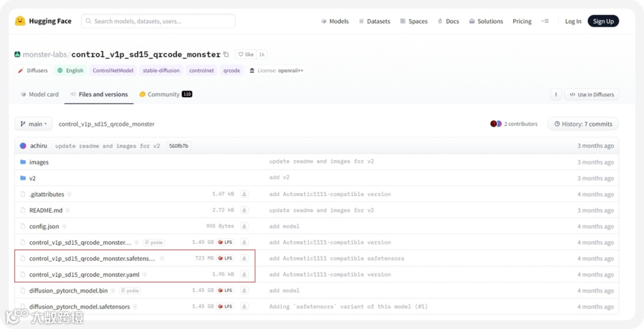Open commit message 'add v2'
The height and width of the screenshot is (329, 644).
[279, 178]
